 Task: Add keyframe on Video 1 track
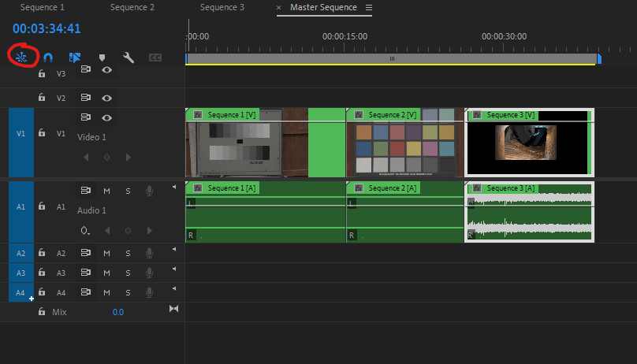click(x=107, y=157)
